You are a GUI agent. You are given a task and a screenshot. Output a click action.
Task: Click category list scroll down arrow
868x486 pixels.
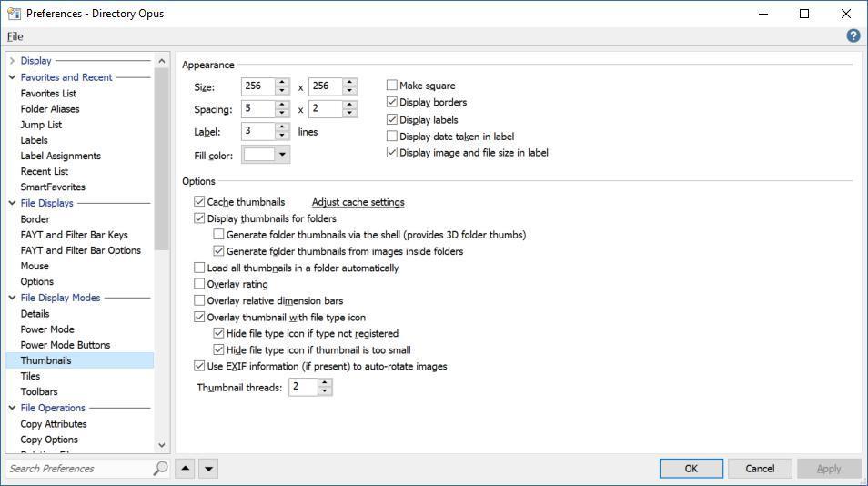pos(162,444)
